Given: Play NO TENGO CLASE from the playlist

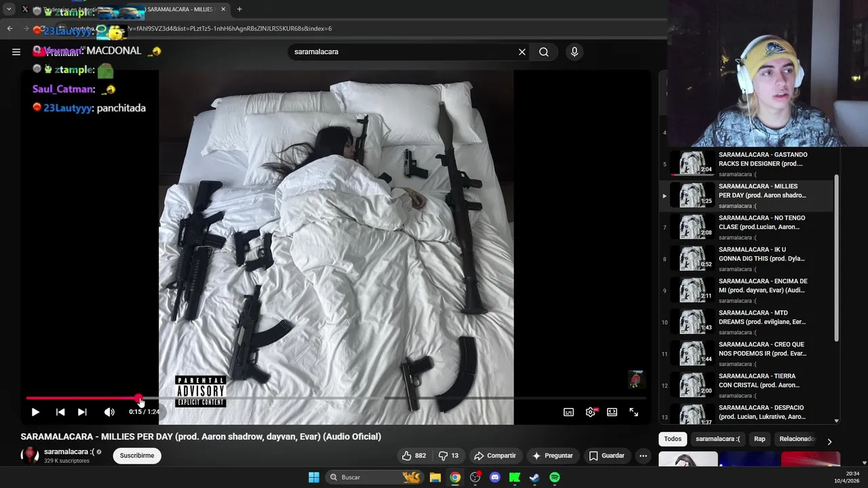Looking at the screenshot, I should (x=746, y=227).
